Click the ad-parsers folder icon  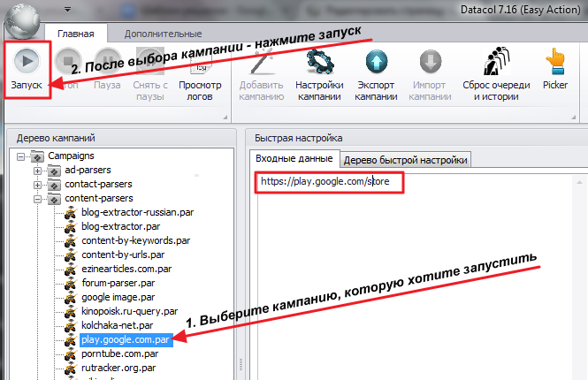click(x=54, y=171)
